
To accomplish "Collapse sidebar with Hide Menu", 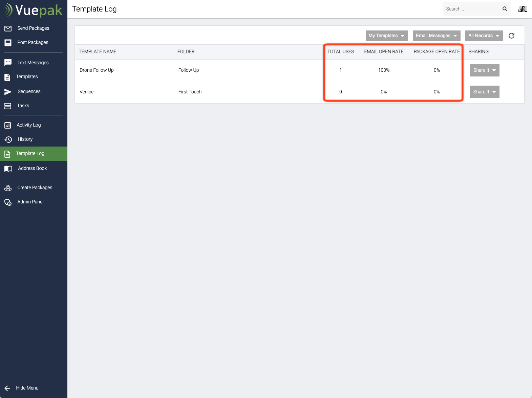I will [27, 388].
